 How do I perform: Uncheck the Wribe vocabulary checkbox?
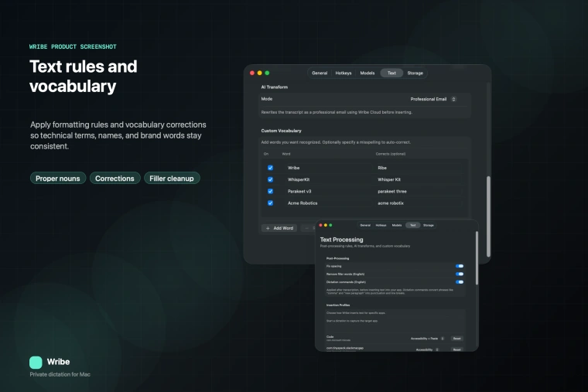point(270,168)
